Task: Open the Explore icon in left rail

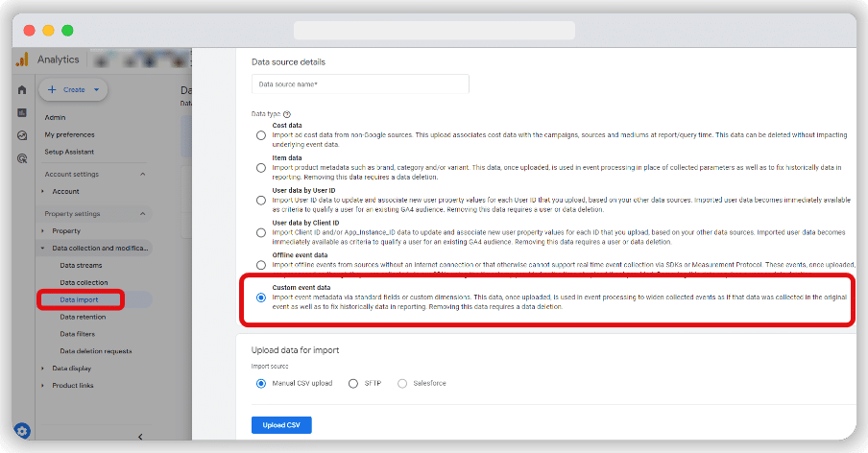Action: click(22, 135)
